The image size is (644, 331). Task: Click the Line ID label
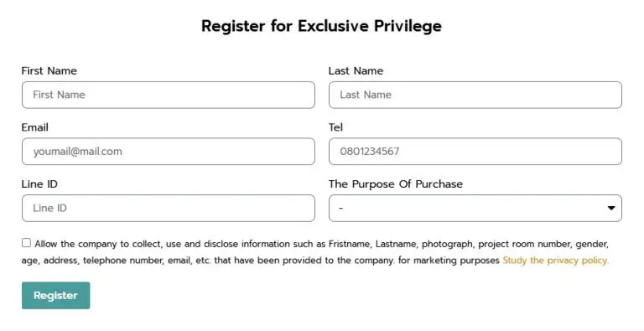39,184
